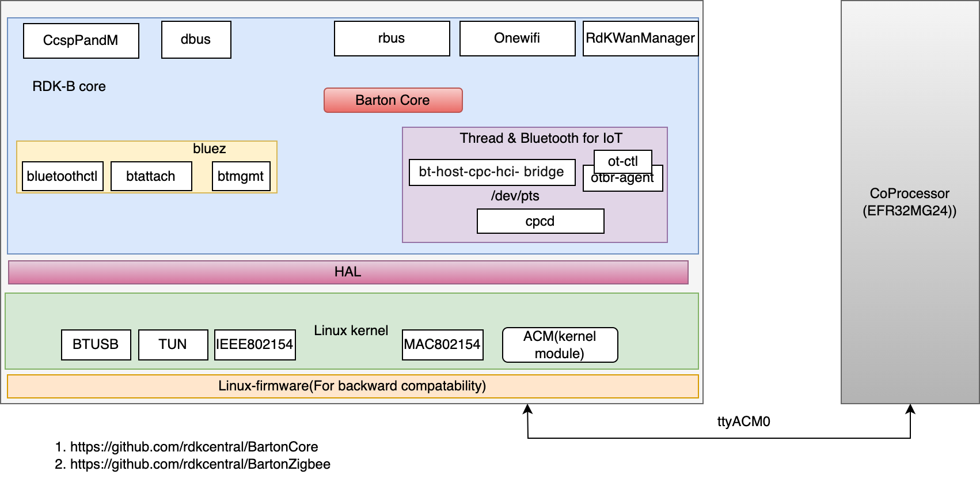Click the rbus block
Image resolution: width=980 pixels, height=486 pixels.
[x=392, y=39]
